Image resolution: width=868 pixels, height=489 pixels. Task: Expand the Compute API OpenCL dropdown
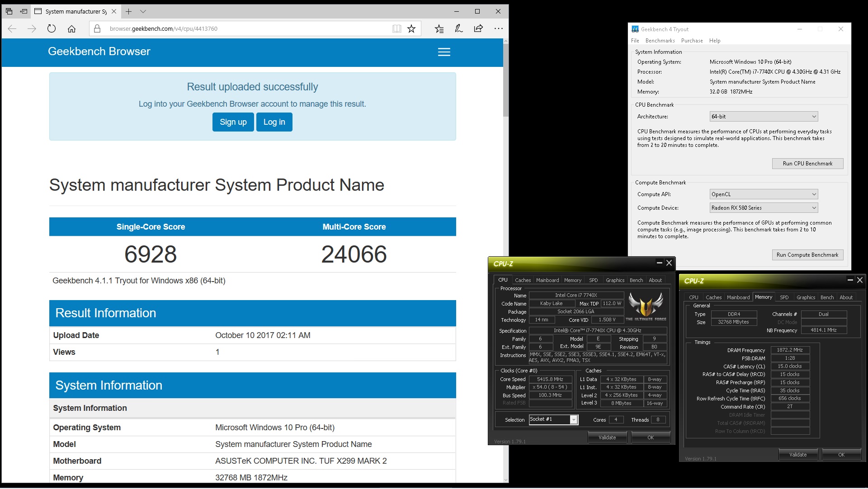click(x=764, y=194)
